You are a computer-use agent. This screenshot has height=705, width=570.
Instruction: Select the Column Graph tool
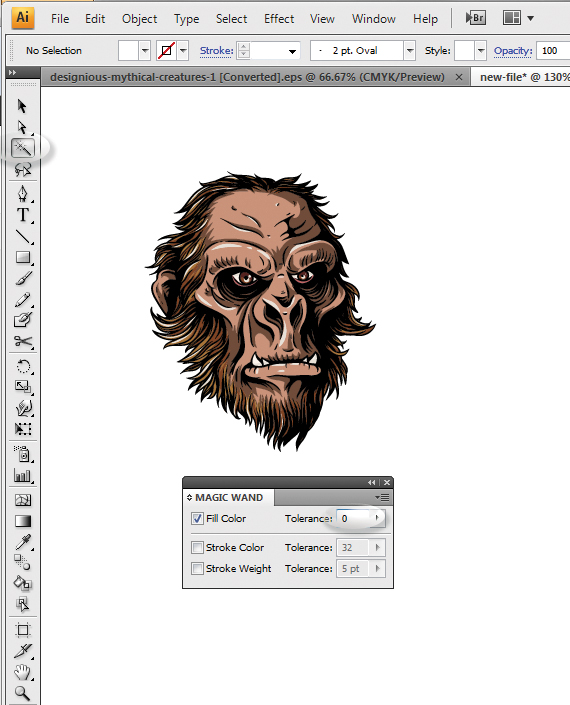click(x=22, y=475)
